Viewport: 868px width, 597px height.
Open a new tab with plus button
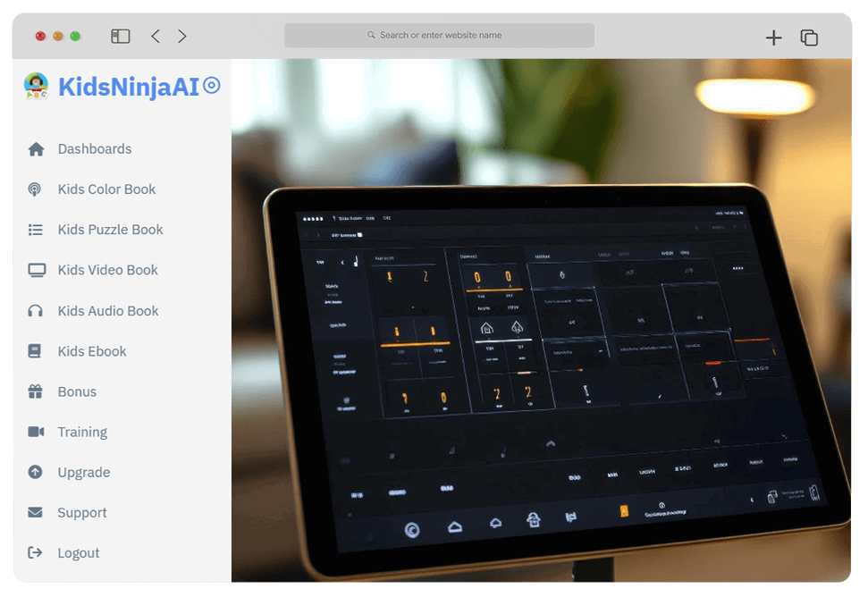coord(774,37)
